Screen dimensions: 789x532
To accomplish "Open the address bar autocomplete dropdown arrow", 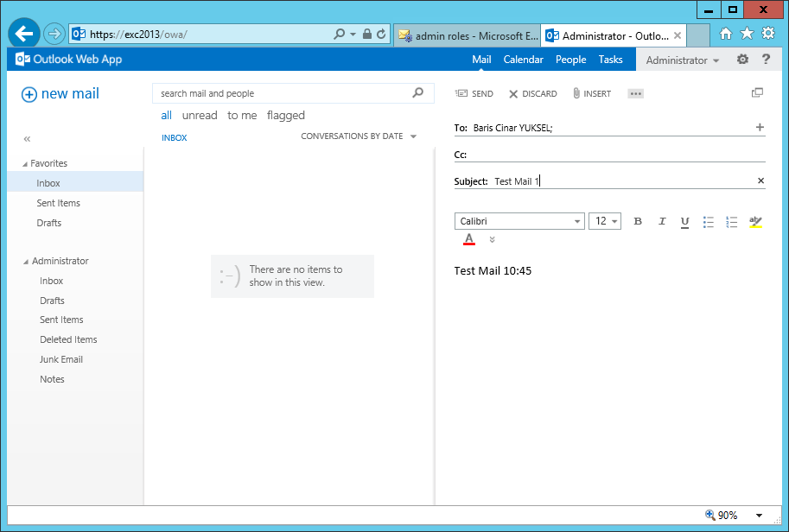I will (353, 35).
